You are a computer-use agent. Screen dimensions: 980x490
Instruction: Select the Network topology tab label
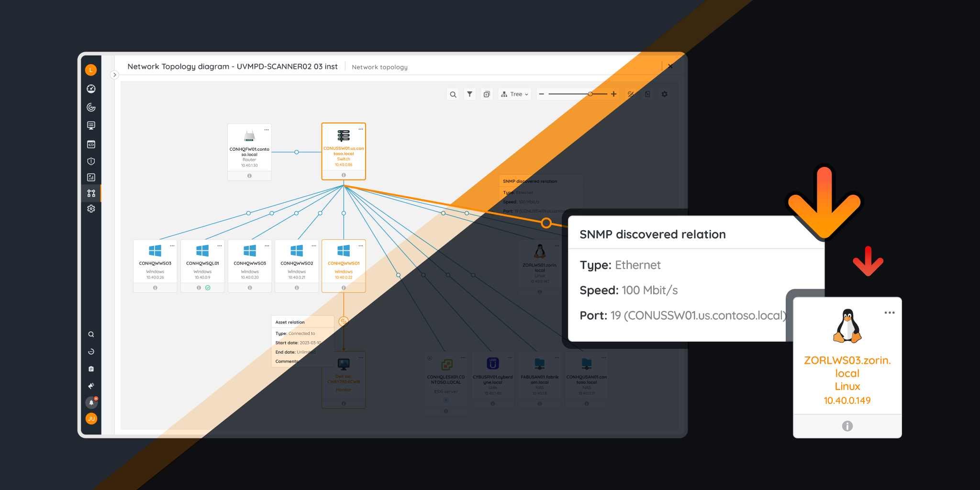[379, 67]
